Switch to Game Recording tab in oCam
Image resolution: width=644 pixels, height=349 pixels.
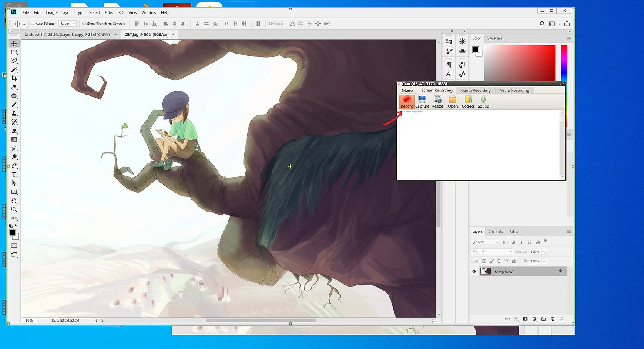[x=476, y=90]
